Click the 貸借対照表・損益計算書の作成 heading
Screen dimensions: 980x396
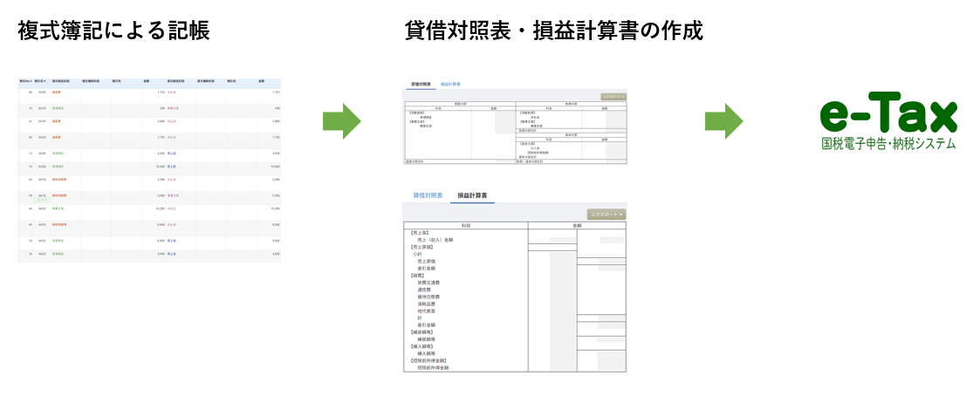(x=554, y=31)
